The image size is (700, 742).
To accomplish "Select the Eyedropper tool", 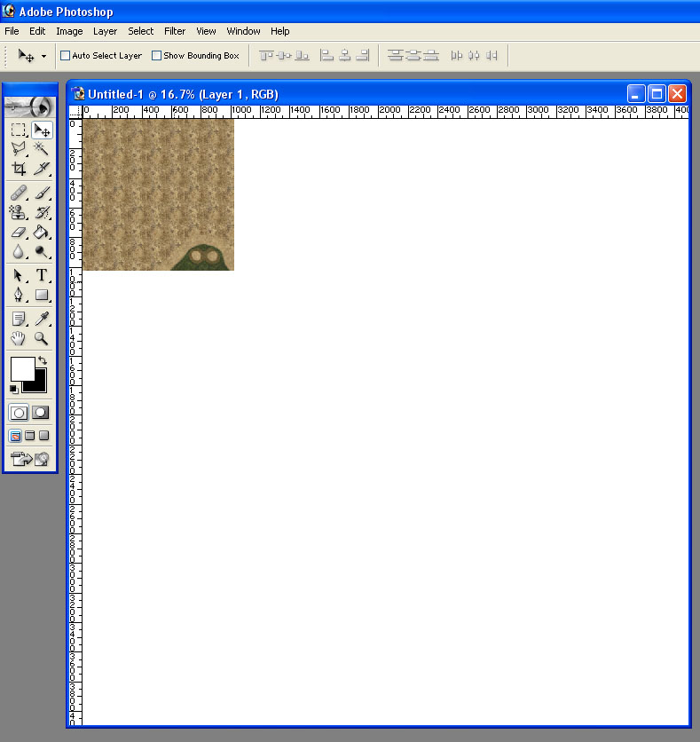I will (42, 319).
